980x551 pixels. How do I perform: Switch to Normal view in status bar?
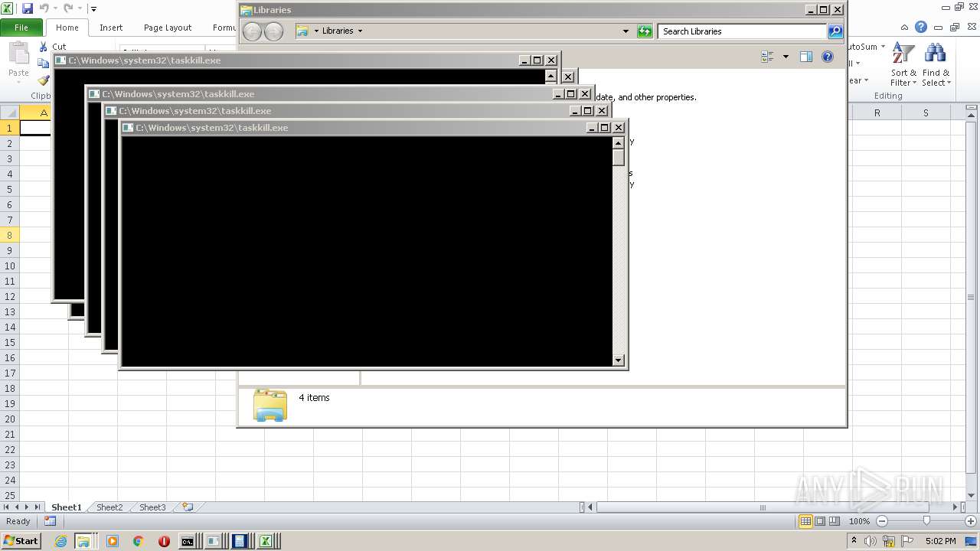805,521
